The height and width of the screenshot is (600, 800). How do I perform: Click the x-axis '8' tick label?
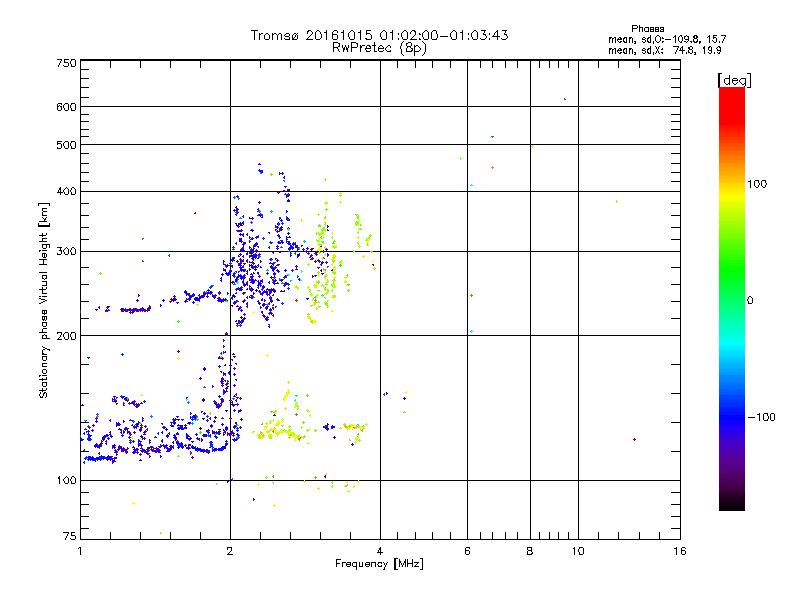530,551
